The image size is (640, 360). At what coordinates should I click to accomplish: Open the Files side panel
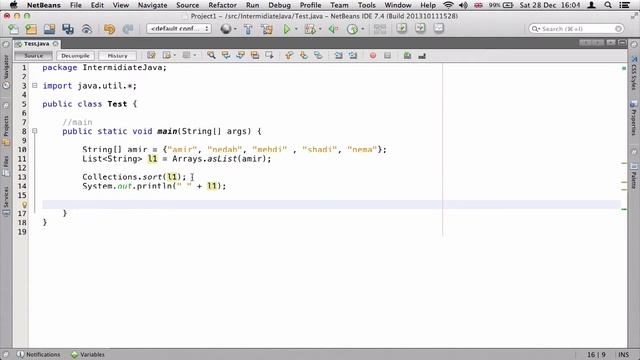(6, 165)
